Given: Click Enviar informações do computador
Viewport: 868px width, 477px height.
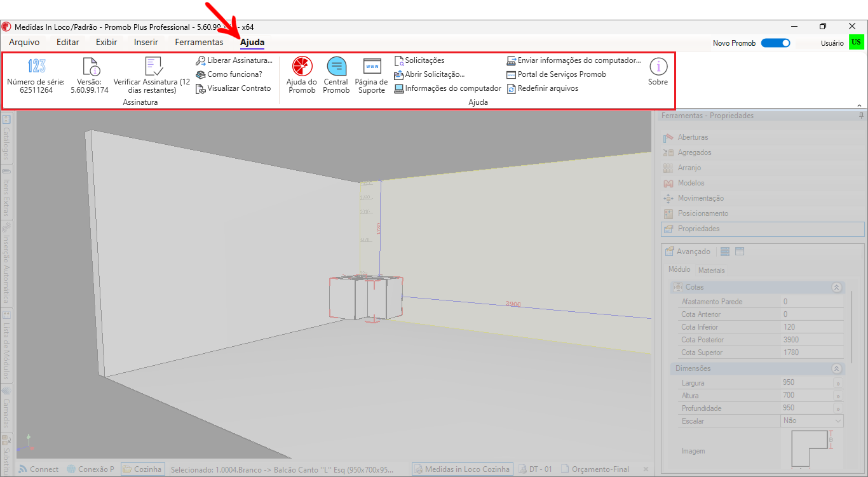Looking at the screenshot, I should (574, 60).
